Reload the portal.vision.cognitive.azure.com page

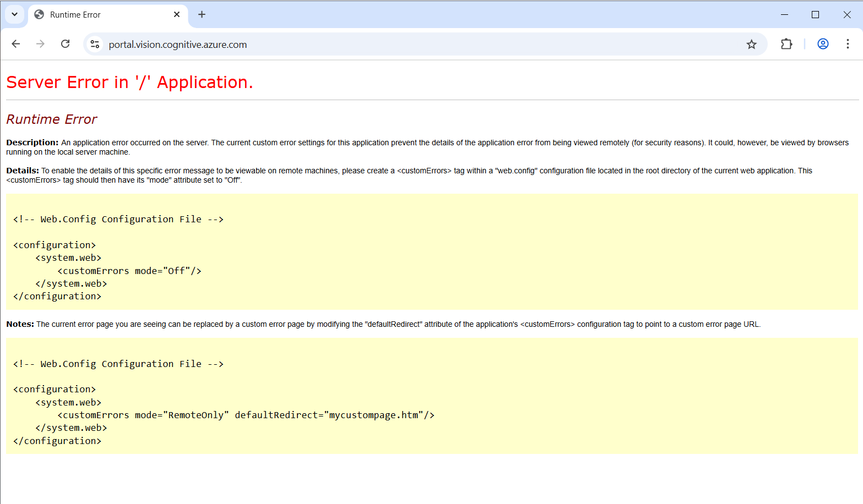pyautogui.click(x=65, y=44)
